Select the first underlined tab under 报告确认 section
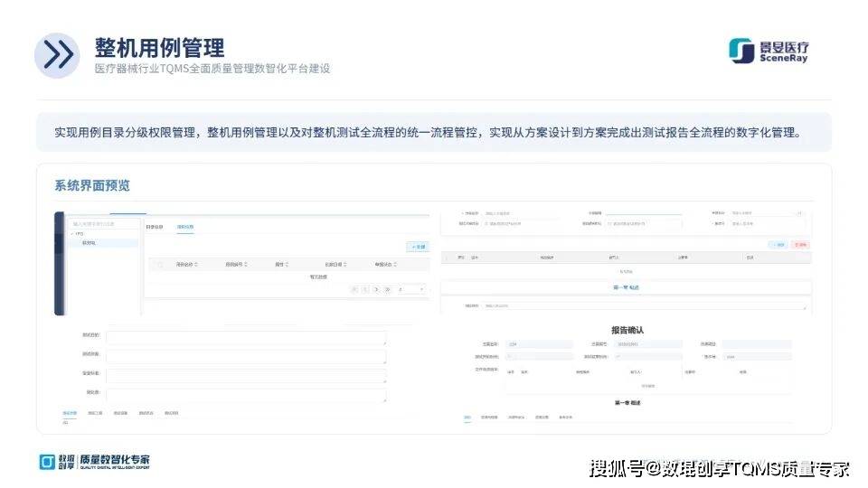 (467, 418)
